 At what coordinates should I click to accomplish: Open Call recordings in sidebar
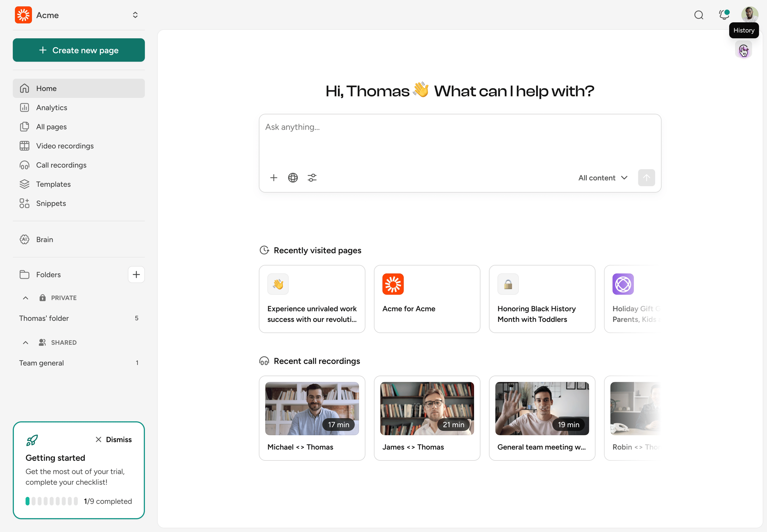(x=61, y=165)
